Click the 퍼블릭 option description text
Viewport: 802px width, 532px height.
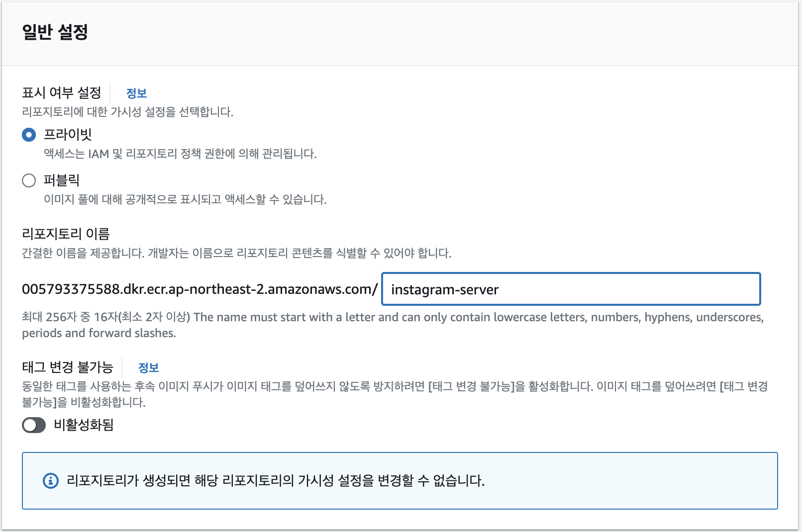[185, 200]
